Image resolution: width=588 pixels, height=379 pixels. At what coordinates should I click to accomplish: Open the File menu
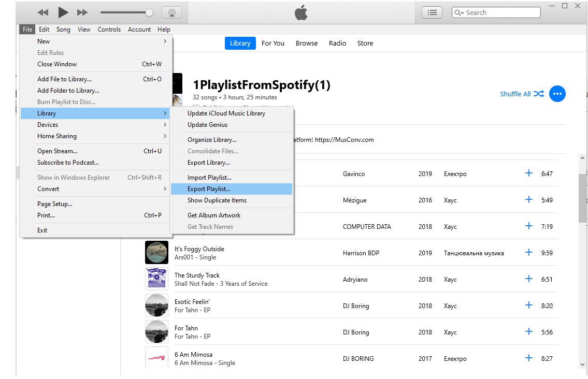pyautogui.click(x=27, y=29)
